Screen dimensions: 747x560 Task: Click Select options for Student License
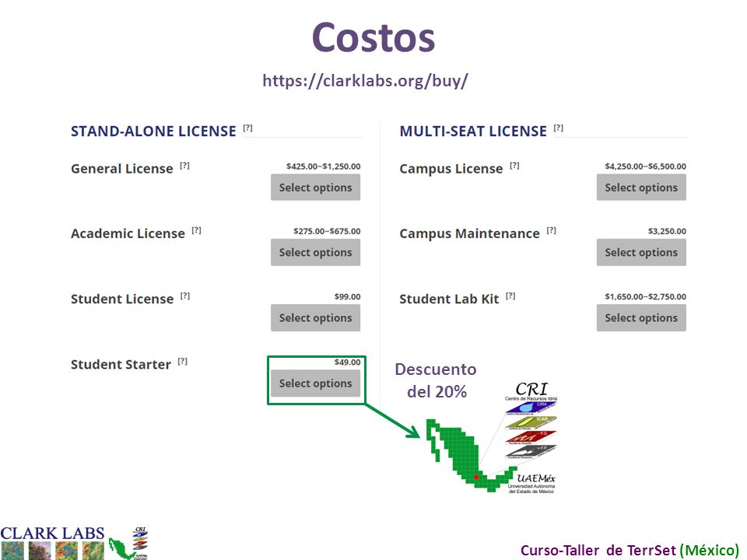[315, 317]
